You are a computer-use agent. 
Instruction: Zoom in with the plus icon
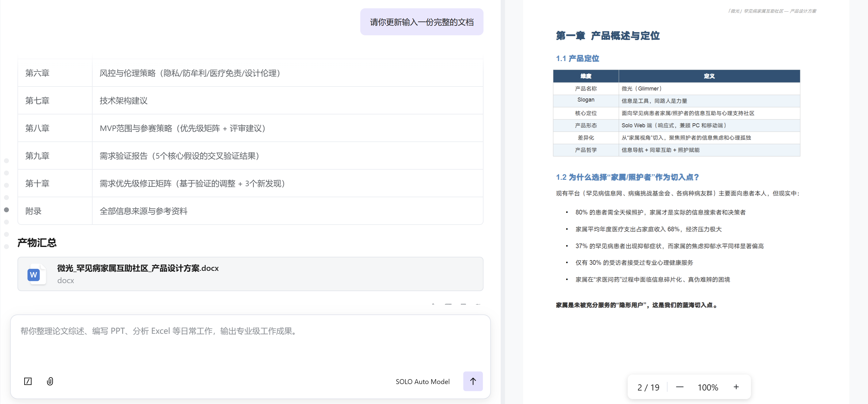[x=736, y=387]
